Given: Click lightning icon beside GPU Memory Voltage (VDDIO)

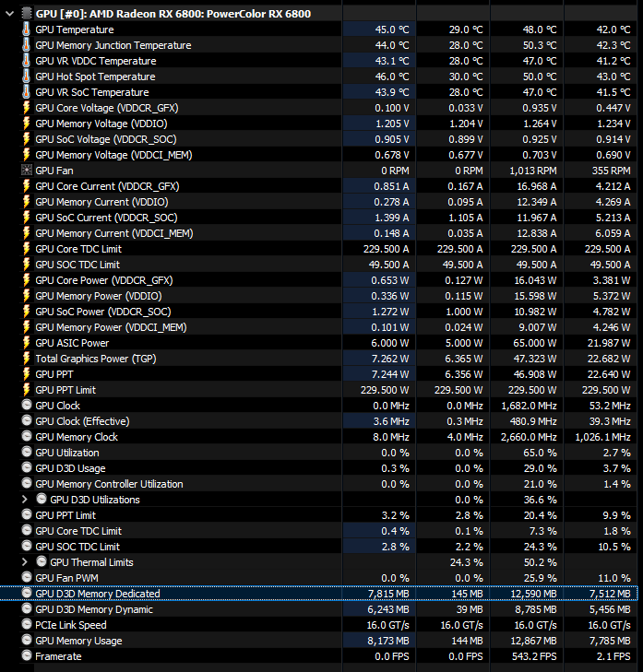Looking at the screenshot, I should pyautogui.click(x=27, y=124).
